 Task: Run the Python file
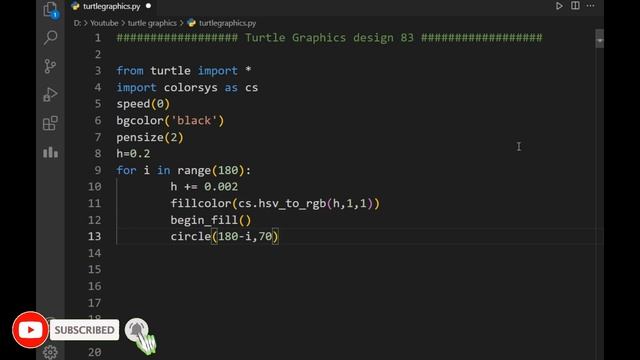point(559,6)
